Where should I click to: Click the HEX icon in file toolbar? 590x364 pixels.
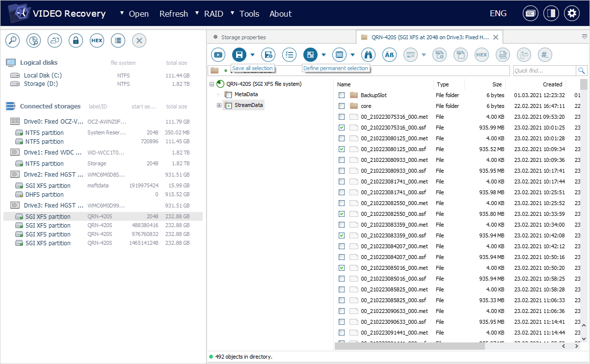pos(482,54)
